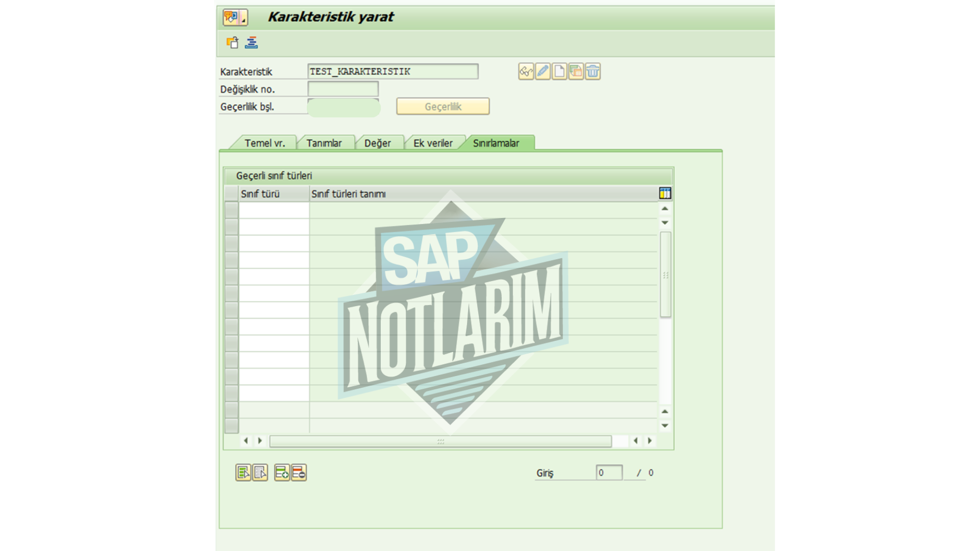This screenshot has height=551, width=980.
Task: Click the insert row icon
Action: [282, 473]
